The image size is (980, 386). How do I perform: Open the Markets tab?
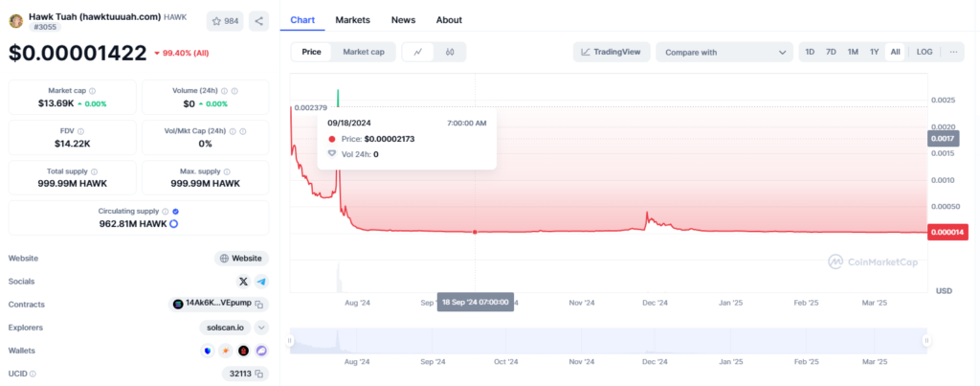pyautogui.click(x=352, y=20)
